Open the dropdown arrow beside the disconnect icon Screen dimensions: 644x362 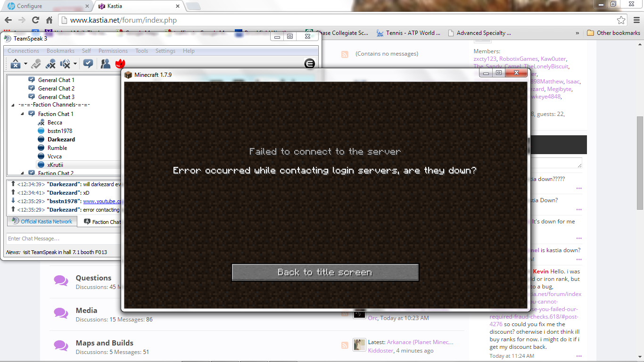[x=25, y=64]
